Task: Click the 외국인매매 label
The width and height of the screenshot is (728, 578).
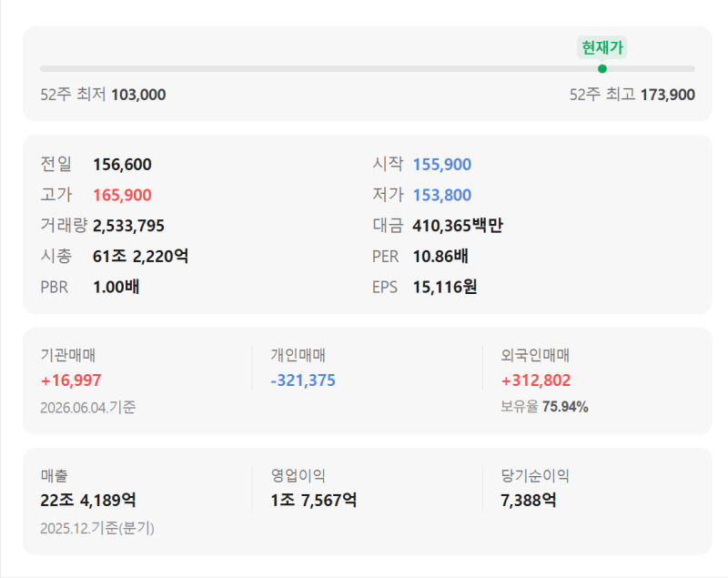Action: tap(535, 355)
